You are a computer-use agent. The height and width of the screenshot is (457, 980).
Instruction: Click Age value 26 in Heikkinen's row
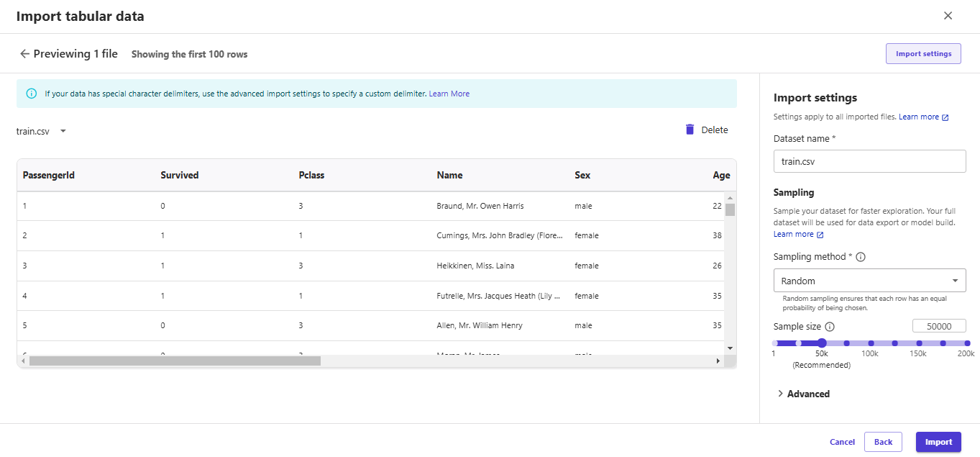pos(717,266)
